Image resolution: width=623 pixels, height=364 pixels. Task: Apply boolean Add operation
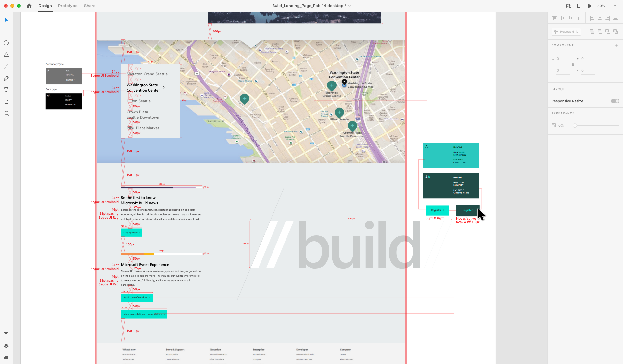click(x=592, y=31)
